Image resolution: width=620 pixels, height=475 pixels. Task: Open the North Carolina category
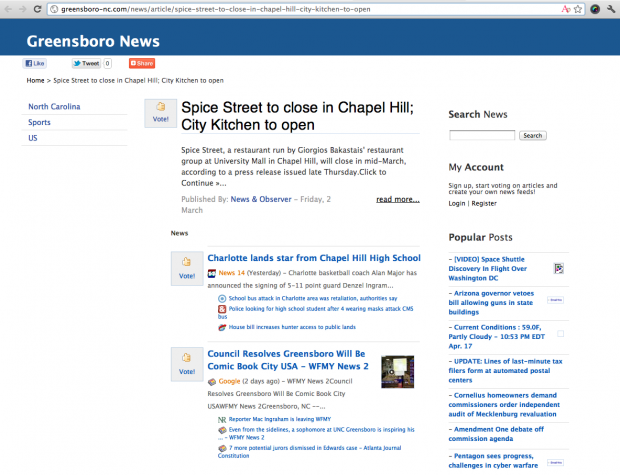(x=54, y=106)
